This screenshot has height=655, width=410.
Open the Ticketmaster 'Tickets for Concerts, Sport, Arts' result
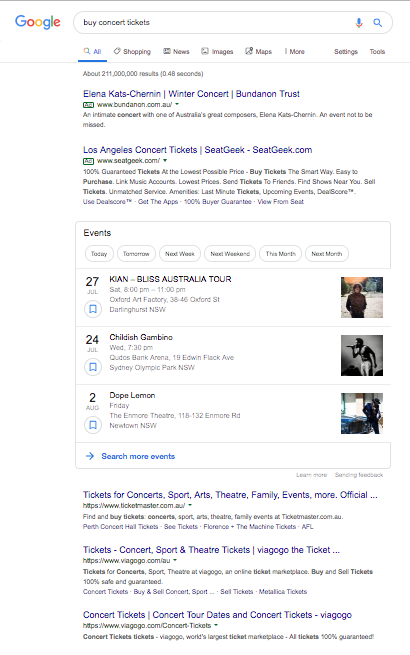coord(230,495)
